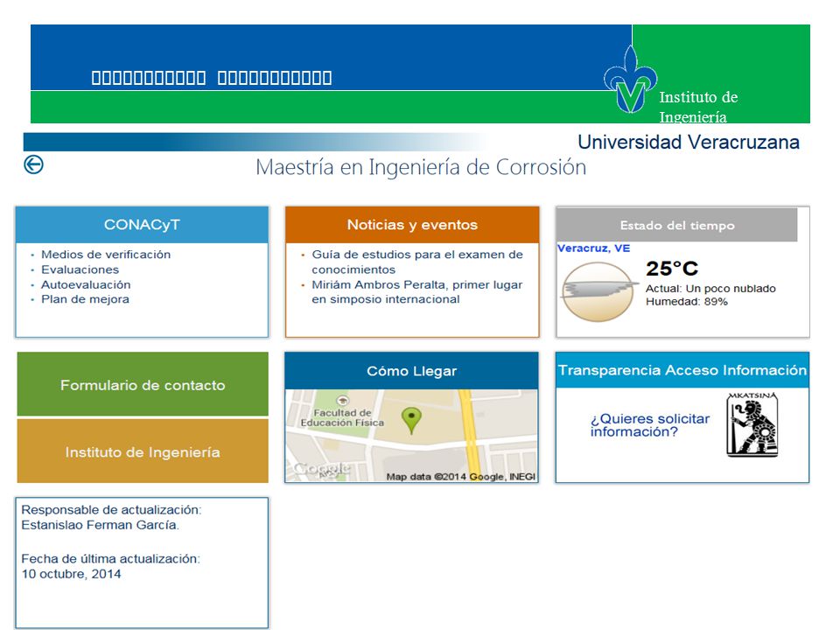Viewport: 840px width, 630px height.
Task: Click the back arrow icon
Action: coord(33,164)
